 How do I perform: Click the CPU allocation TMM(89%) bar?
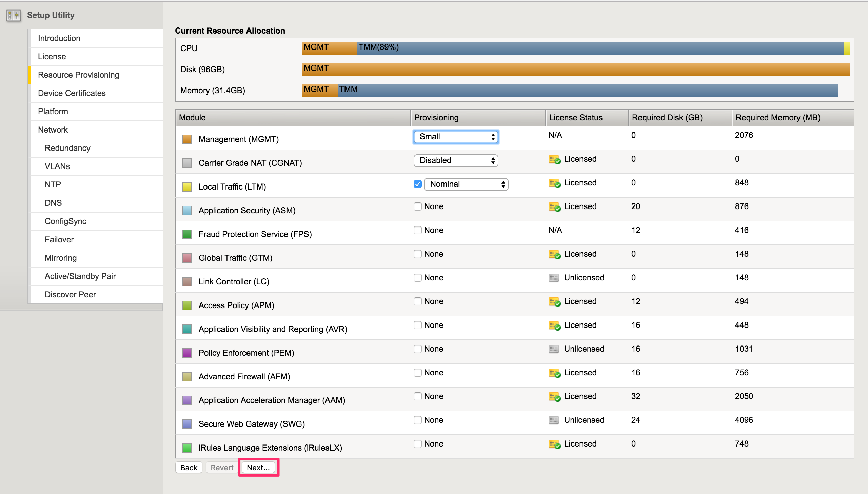(x=600, y=48)
